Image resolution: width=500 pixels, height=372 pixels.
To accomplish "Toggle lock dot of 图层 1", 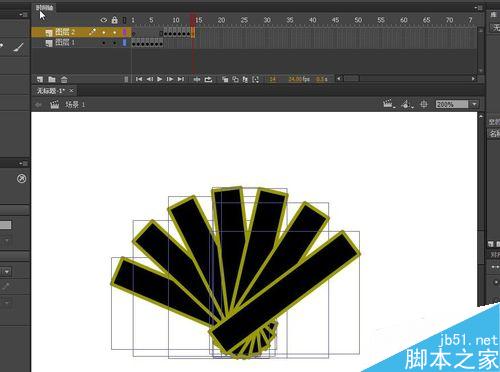I will point(114,43).
